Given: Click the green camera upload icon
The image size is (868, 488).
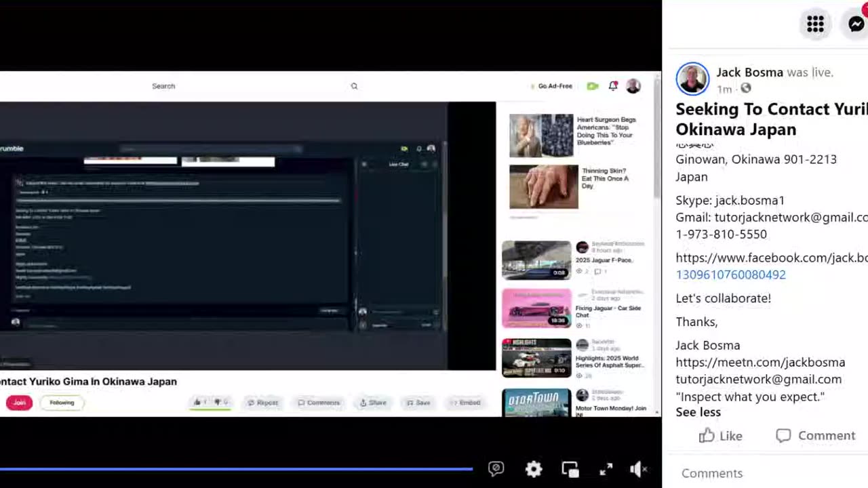Looking at the screenshot, I should tap(593, 86).
